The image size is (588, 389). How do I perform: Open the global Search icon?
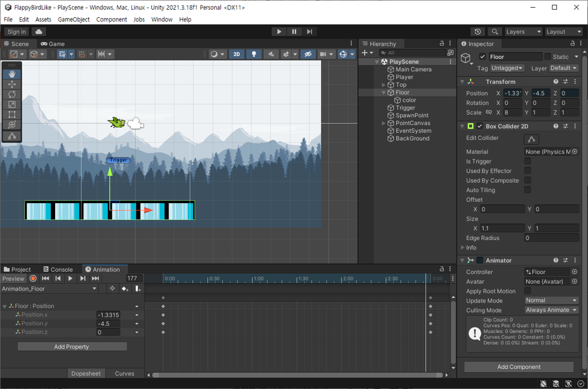point(495,32)
